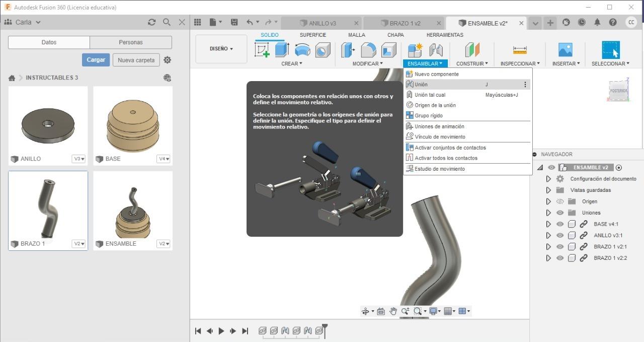Choose Vínculo de movimiento menu entry
This screenshot has width=644, height=342.
click(x=467, y=136)
